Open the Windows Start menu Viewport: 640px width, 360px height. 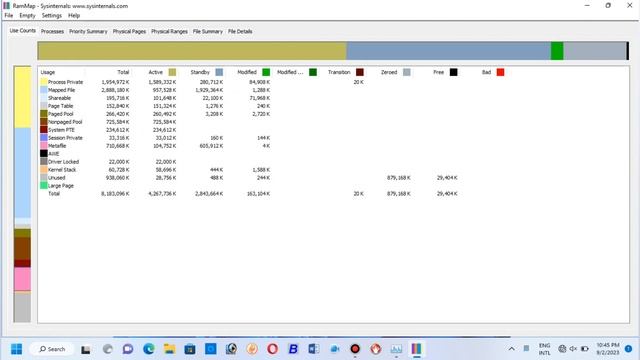[17, 349]
